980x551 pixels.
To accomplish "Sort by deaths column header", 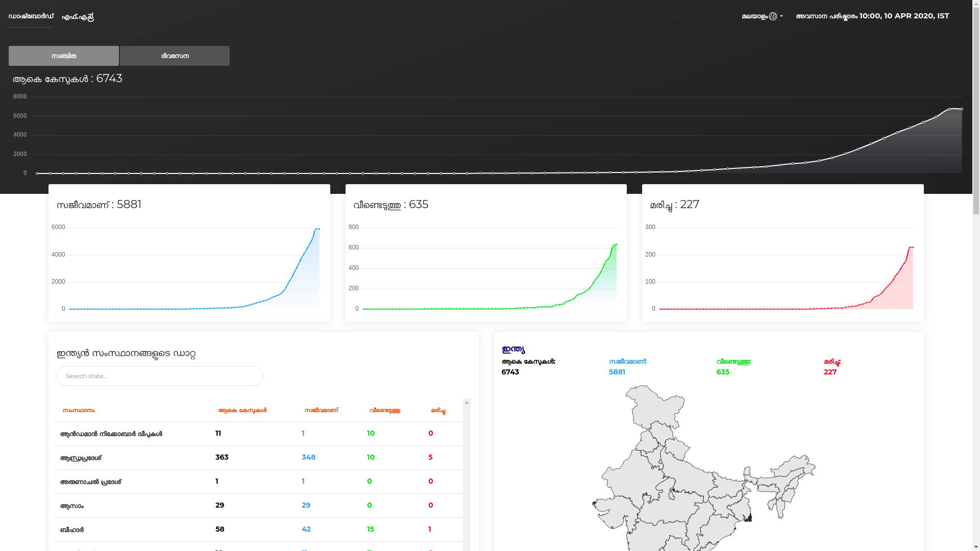I will tap(438, 411).
